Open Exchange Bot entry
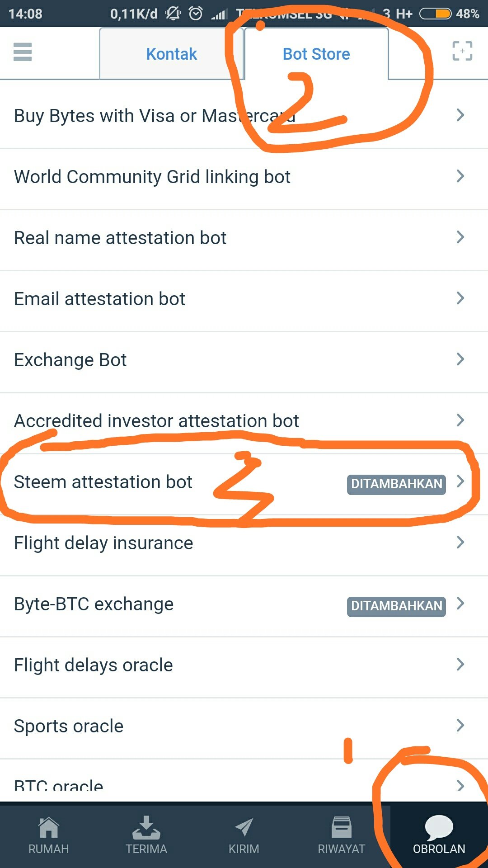 [x=244, y=360]
